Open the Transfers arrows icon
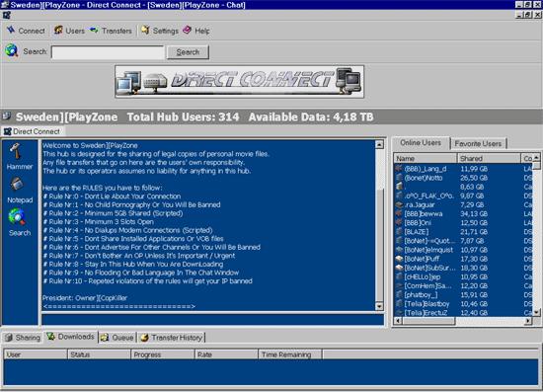The image size is (543, 392). pos(94,31)
